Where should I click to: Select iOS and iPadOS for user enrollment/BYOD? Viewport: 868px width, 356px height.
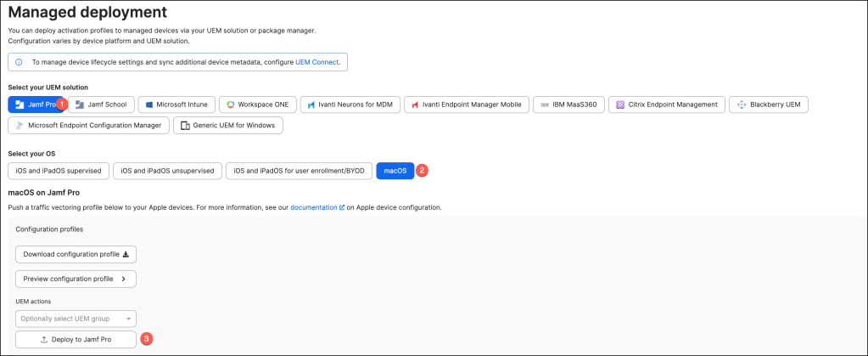pos(300,171)
